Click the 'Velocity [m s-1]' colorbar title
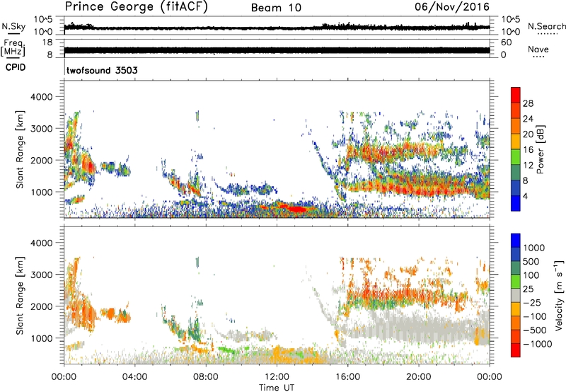Screen dimensions: 566x392 [x=559, y=295]
